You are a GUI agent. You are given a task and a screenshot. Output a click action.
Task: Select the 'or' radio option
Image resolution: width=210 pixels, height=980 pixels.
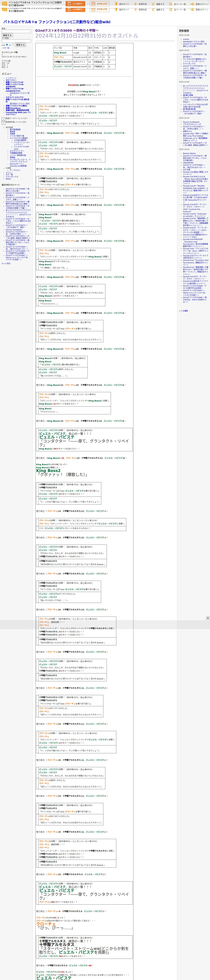click(13, 45)
